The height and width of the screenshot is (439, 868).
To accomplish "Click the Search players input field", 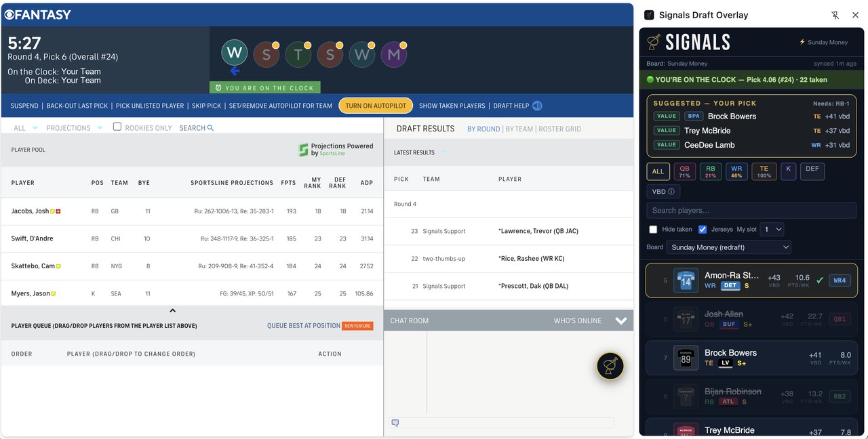I will 751,211.
